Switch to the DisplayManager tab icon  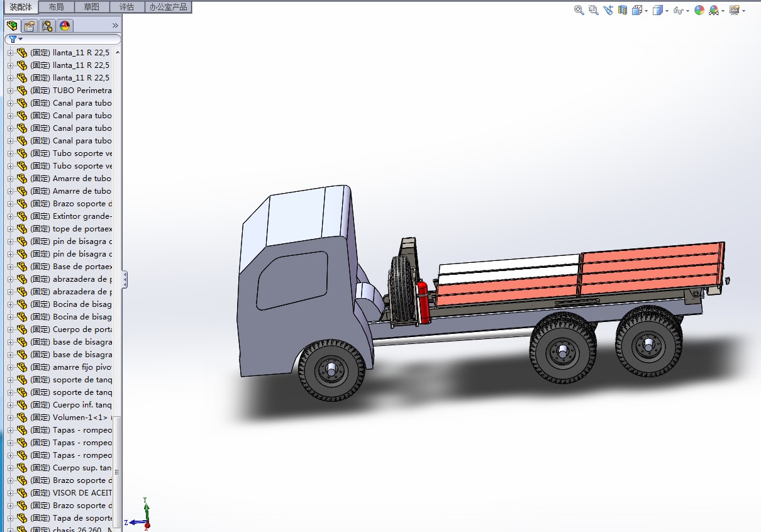(65, 26)
